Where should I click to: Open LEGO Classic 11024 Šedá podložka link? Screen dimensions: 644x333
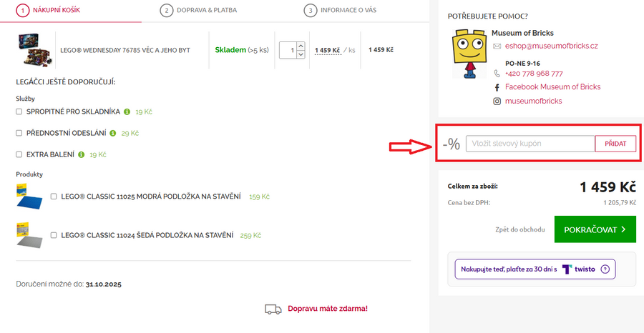point(147,235)
